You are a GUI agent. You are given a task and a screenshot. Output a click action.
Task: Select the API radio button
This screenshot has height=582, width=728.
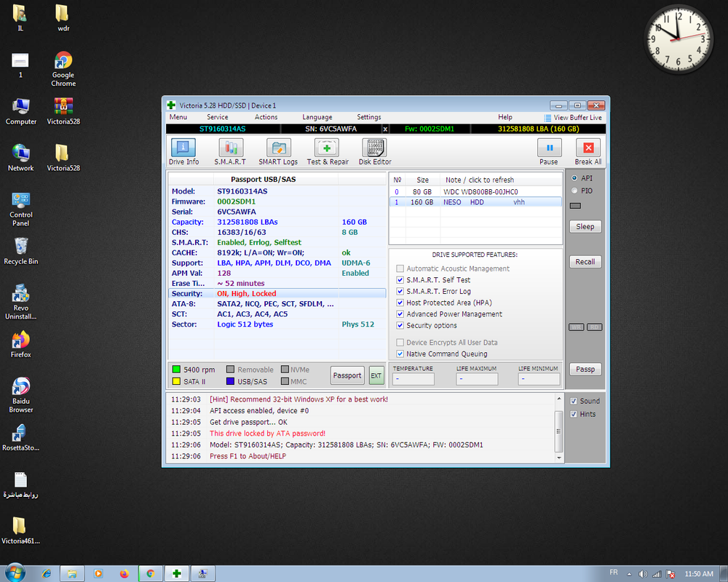click(x=574, y=178)
